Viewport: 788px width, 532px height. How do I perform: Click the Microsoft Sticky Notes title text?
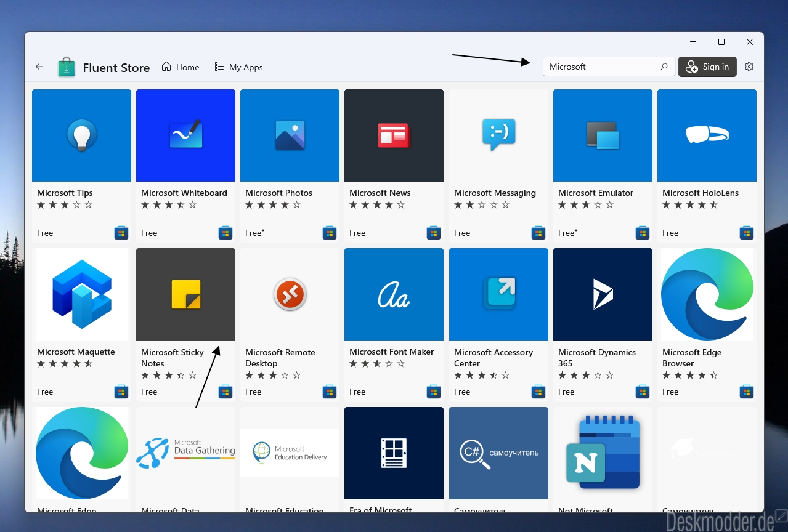point(173,358)
